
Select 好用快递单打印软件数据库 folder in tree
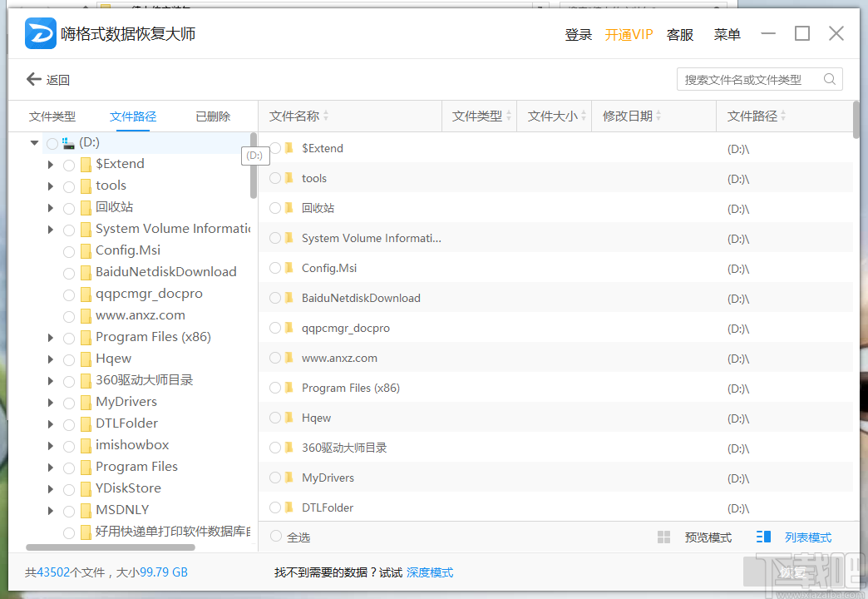point(69,532)
